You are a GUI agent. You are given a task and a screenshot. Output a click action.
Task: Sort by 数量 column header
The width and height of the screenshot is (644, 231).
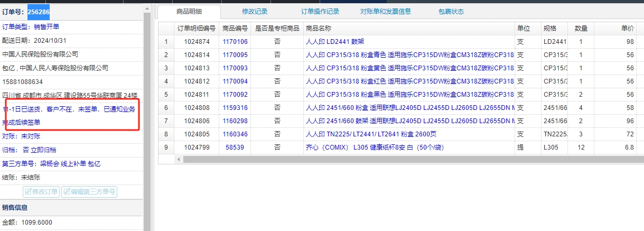tap(581, 29)
